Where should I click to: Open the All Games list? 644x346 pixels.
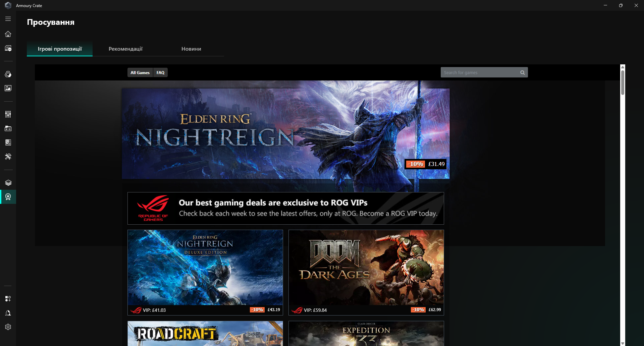(140, 72)
